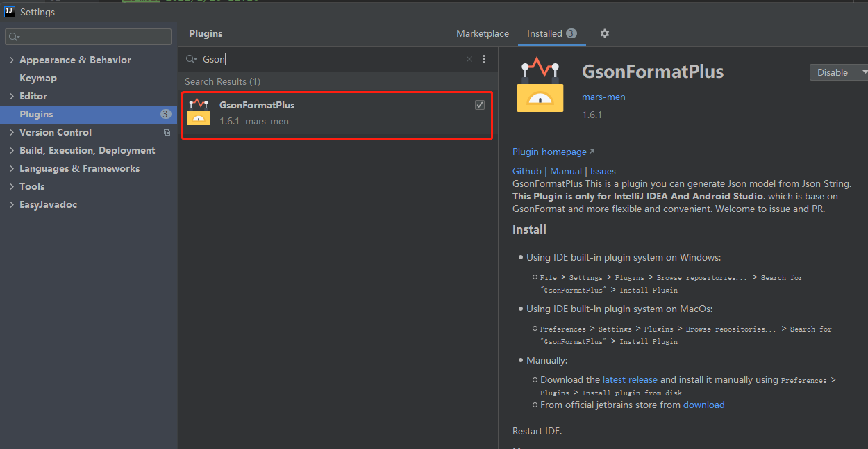The image size is (868, 449).
Task: Click the GsonFormatPlus title in details pane
Action: tap(653, 72)
